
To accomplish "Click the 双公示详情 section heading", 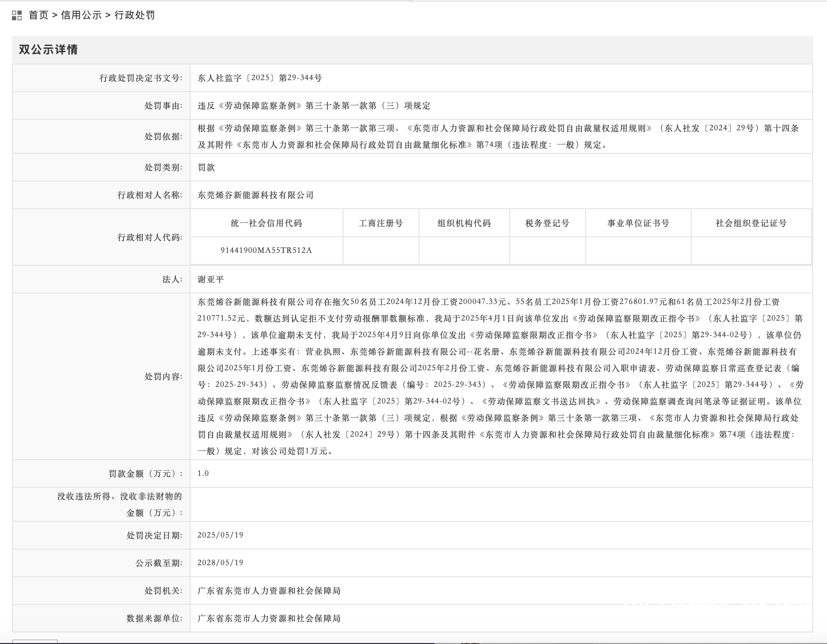I will [48, 50].
